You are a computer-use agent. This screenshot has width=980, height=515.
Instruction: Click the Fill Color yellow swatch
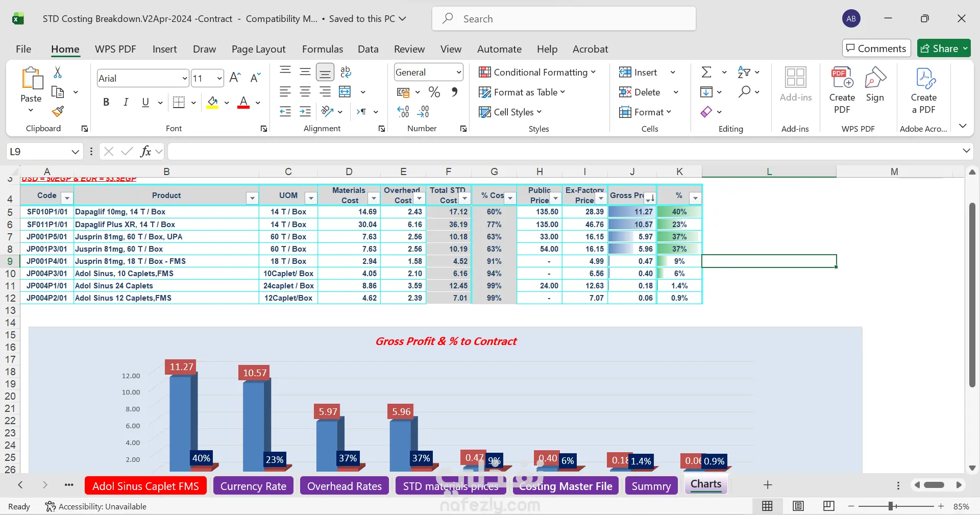(213, 102)
